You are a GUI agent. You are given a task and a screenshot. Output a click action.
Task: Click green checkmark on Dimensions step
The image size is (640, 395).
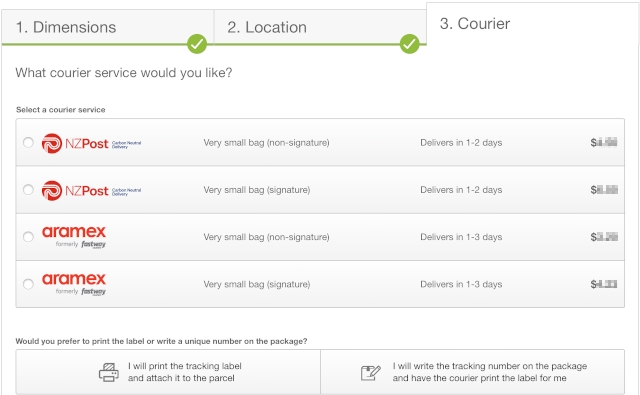click(197, 44)
